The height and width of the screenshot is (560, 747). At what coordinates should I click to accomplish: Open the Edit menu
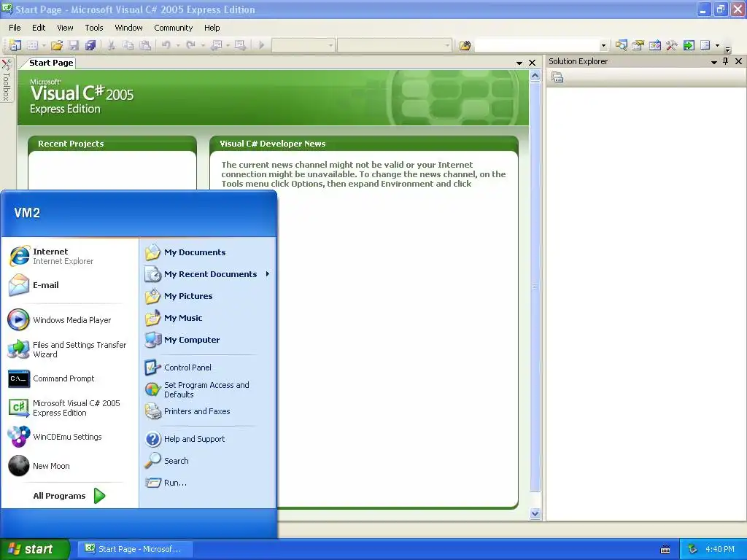click(39, 28)
